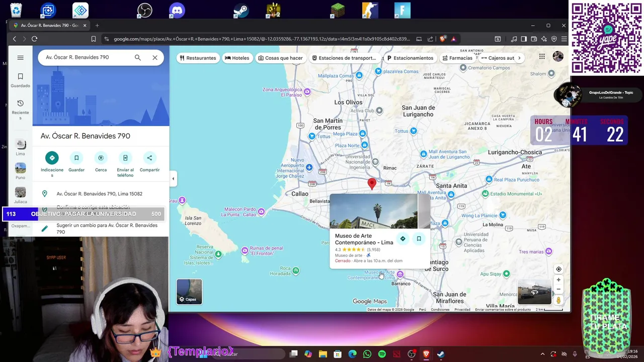Open Spotify from the taskbar
The image size is (644, 362).
(x=382, y=354)
